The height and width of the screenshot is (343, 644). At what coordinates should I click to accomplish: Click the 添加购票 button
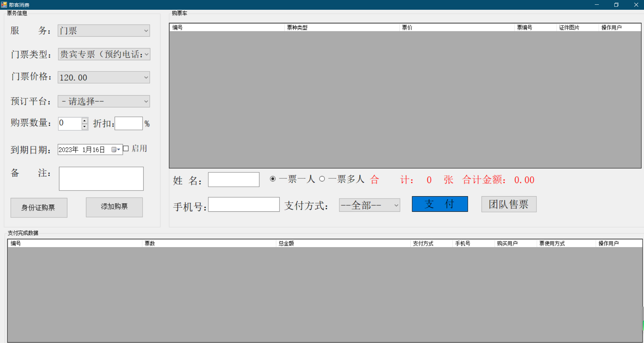click(x=114, y=207)
